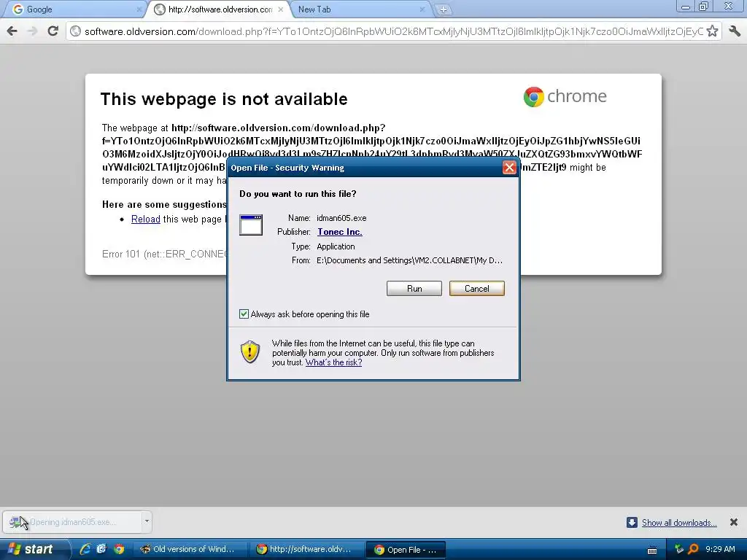Switch to http://software.oldv... taskbar window
This screenshot has width=747, height=560.
tap(307, 550)
